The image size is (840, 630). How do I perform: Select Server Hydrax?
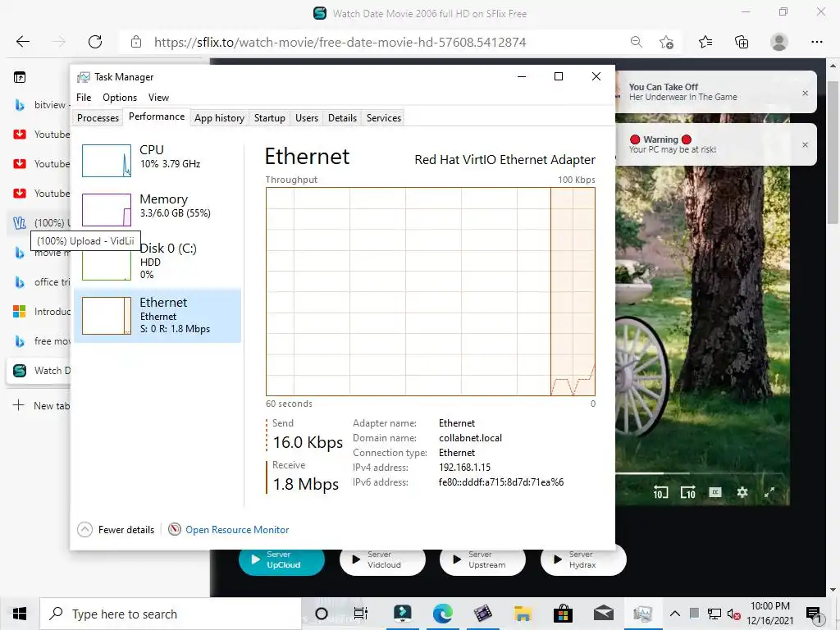tap(583, 559)
